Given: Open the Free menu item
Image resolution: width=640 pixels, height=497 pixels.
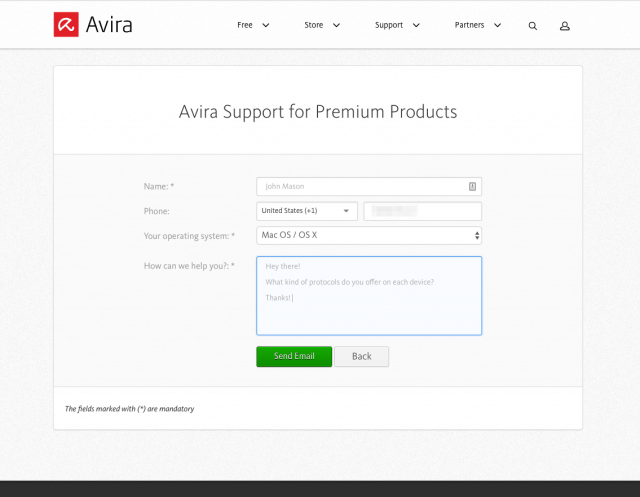Looking at the screenshot, I should [245, 25].
